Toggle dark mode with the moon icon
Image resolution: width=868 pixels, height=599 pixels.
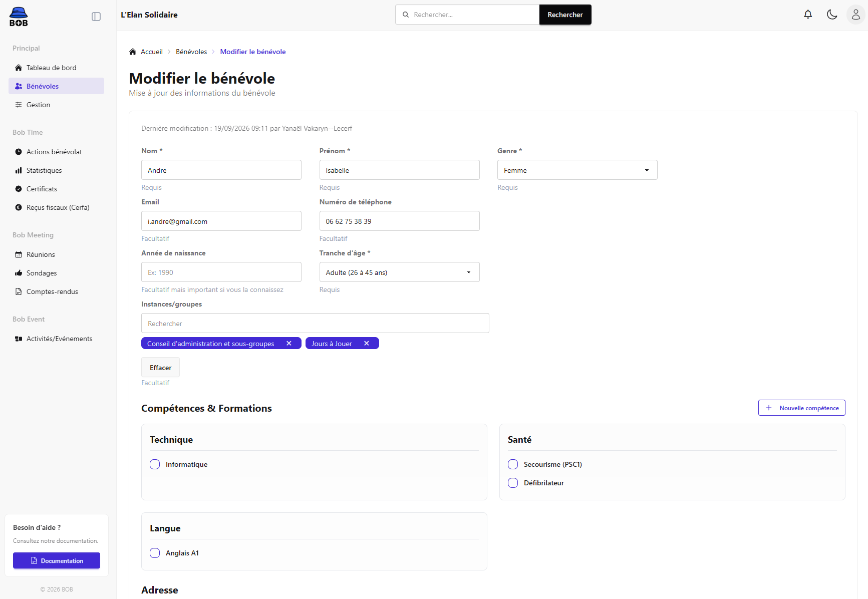click(x=832, y=15)
